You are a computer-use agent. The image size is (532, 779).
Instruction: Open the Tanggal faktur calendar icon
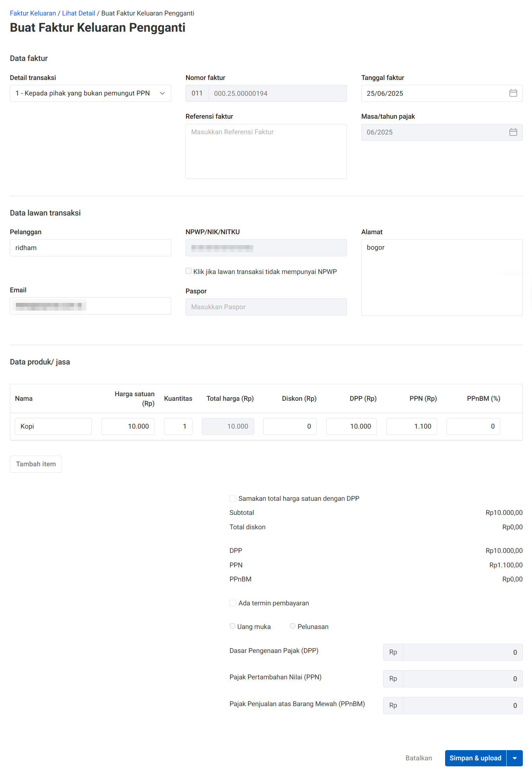point(513,93)
